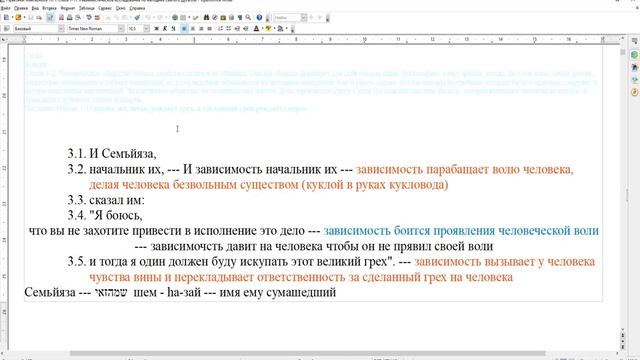The image size is (640, 360).
Task: Expand the font size dropdown
Action: (146, 29)
